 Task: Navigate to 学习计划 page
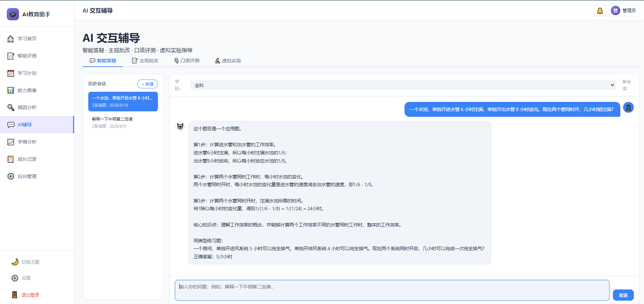pyautogui.click(x=37, y=73)
